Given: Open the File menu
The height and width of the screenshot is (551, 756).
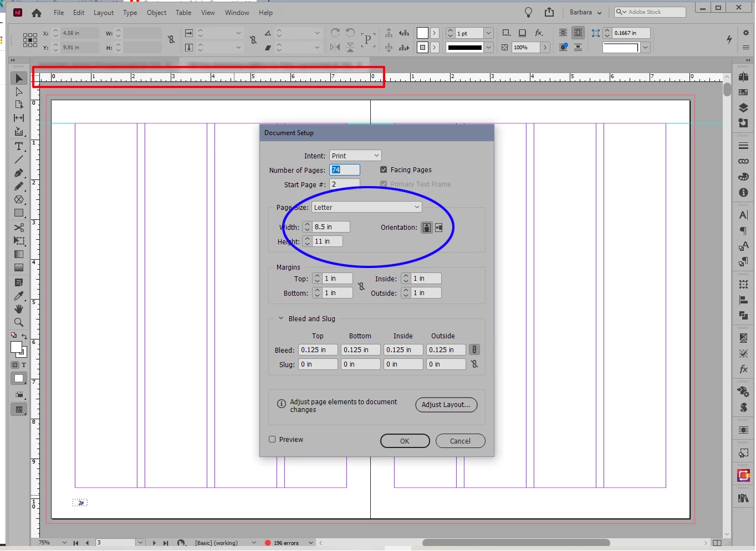Looking at the screenshot, I should 59,13.
